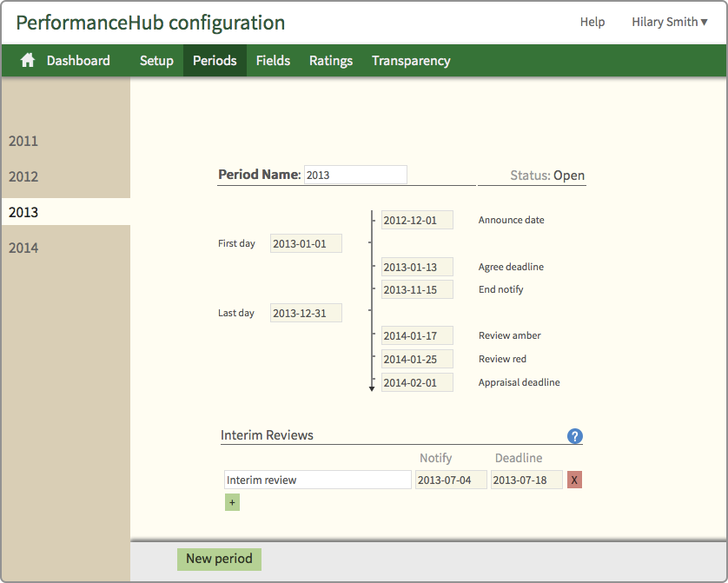Click the home icon beside Dashboard
This screenshot has height=583, width=728.
tap(28, 60)
